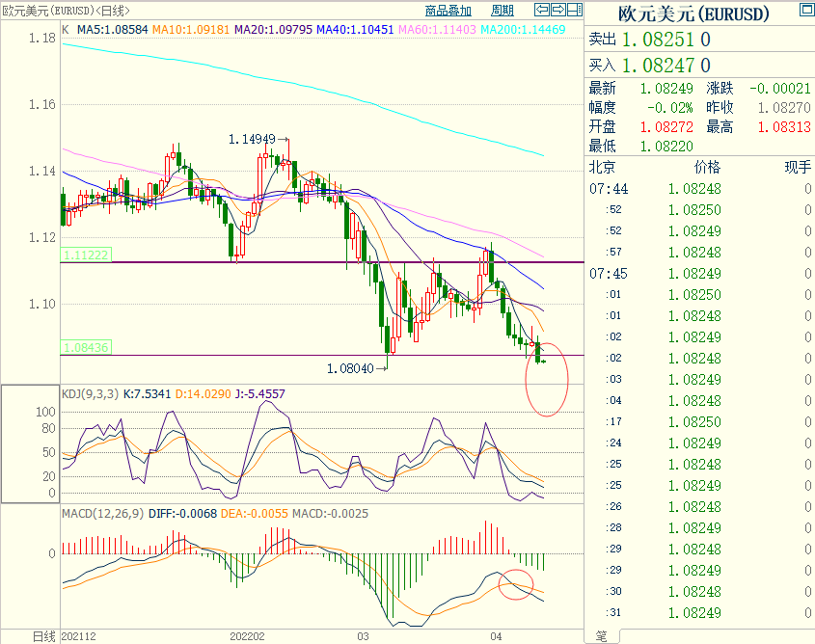Open the 商品叠加 link
Viewport: 815px width, 644px height.
click(448, 11)
